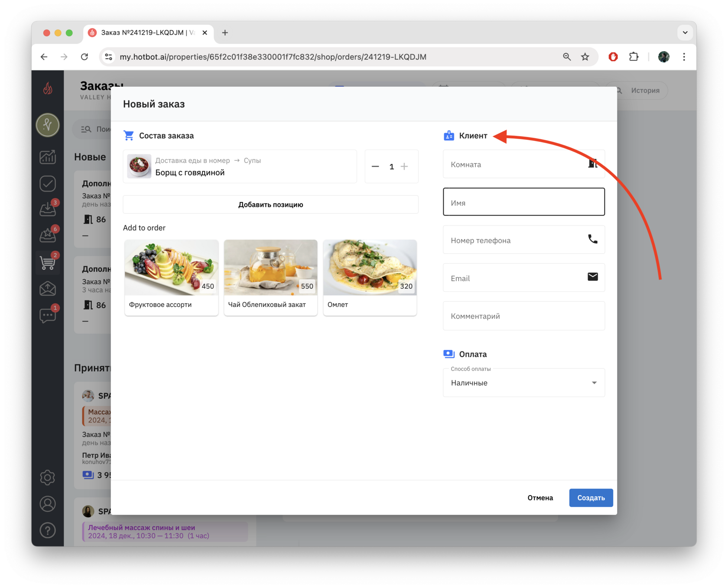Viewport: 728px width, 588px height.
Task: Open the shop cart icon in sidebar
Action: [48, 262]
